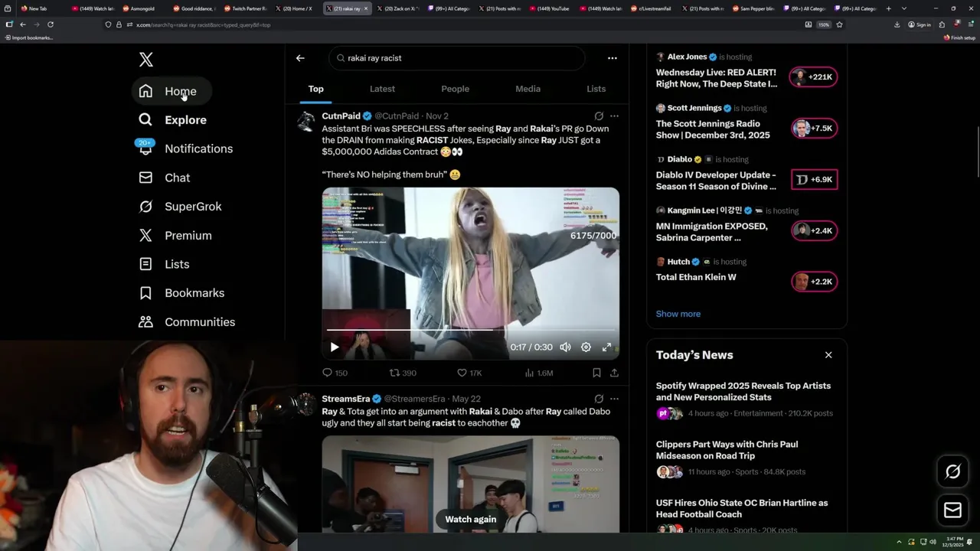980x551 pixels.
Task: Open Bookmarks in the sidebar
Action: pos(181,293)
